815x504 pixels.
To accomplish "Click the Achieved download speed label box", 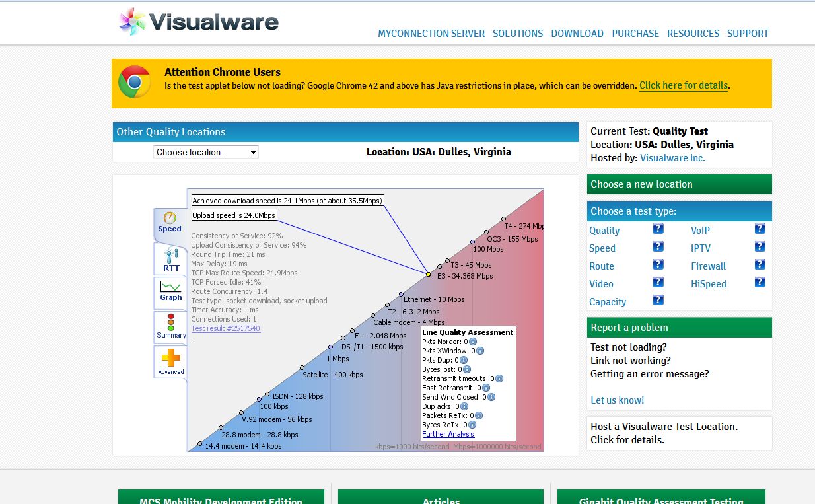I will point(287,201).
